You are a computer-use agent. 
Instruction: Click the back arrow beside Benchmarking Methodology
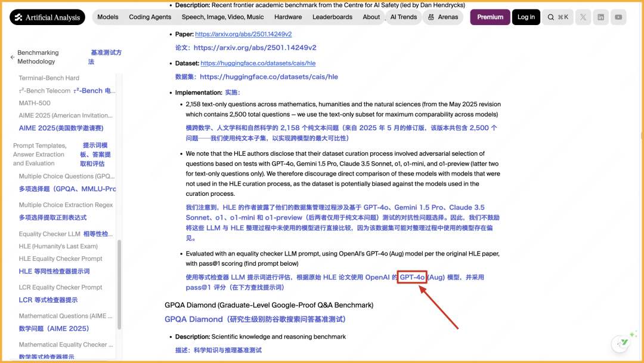13,57
